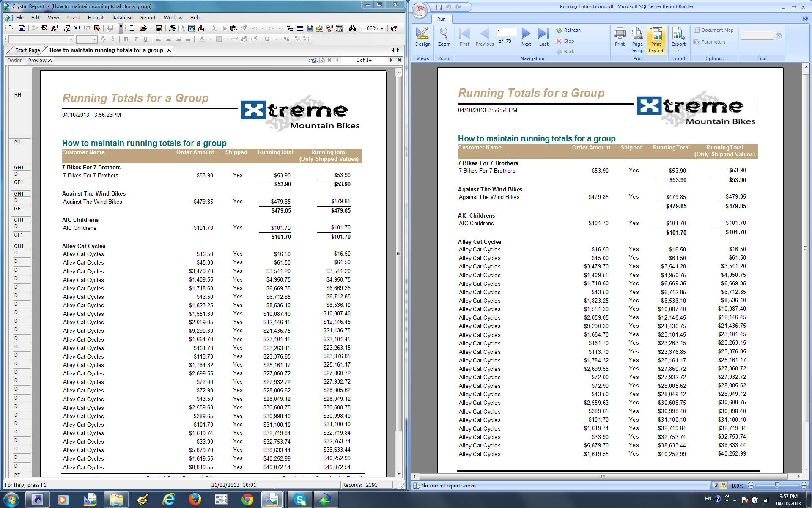Open the Database menu
Screen dimensions: 812x508
tap(122, 17)
